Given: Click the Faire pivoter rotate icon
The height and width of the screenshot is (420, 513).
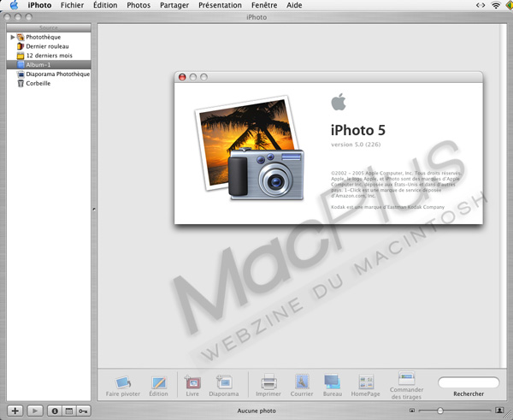Looking at the screenshot, I should coord(123,382).
